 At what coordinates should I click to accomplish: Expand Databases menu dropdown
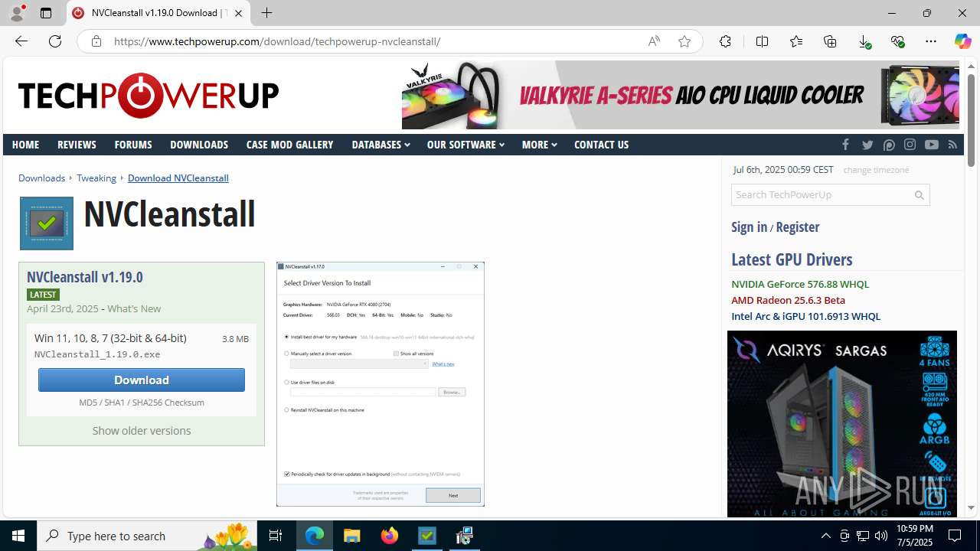coord(381,145)
